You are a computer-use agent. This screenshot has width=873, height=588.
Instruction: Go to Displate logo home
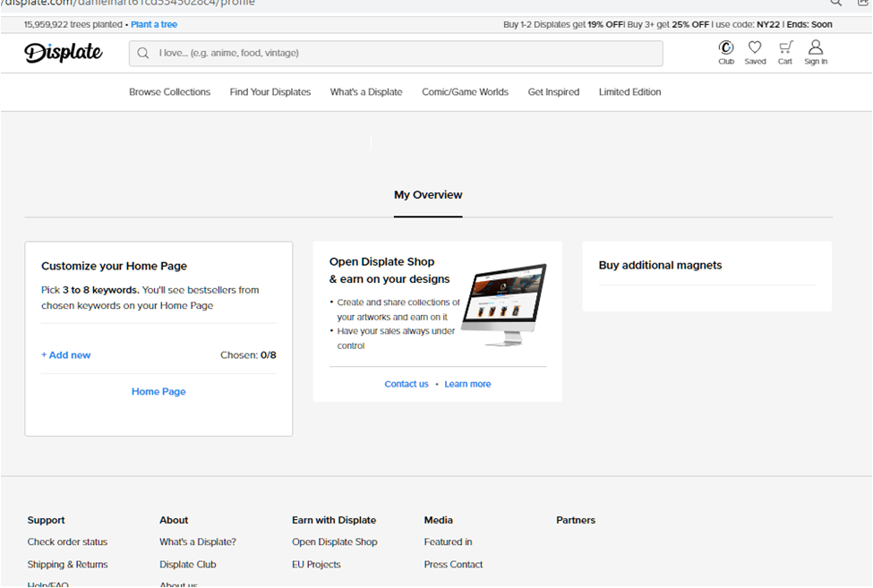click(64, 52)
